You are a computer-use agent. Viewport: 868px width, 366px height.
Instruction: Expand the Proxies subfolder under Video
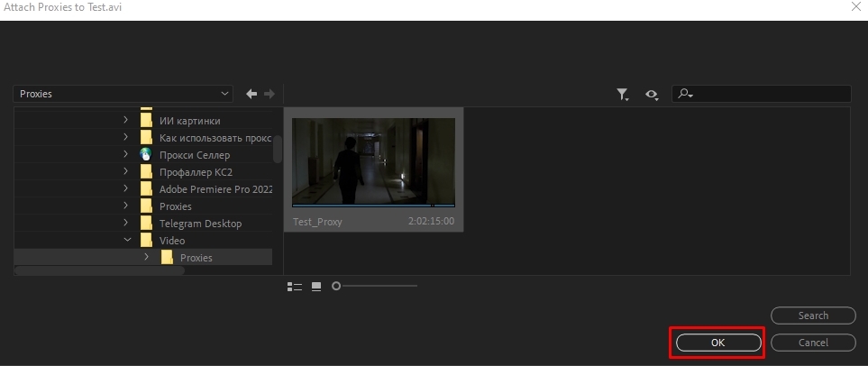[146, 257]
